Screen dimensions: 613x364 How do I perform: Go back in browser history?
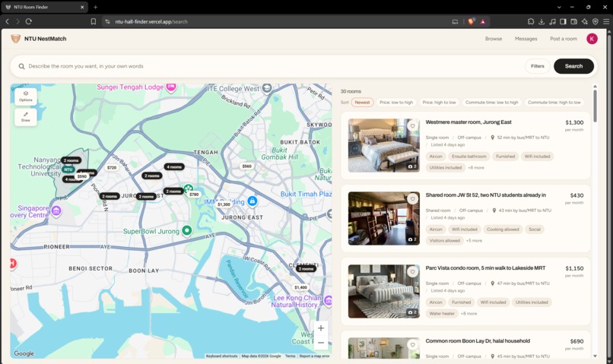click(7, 21)
